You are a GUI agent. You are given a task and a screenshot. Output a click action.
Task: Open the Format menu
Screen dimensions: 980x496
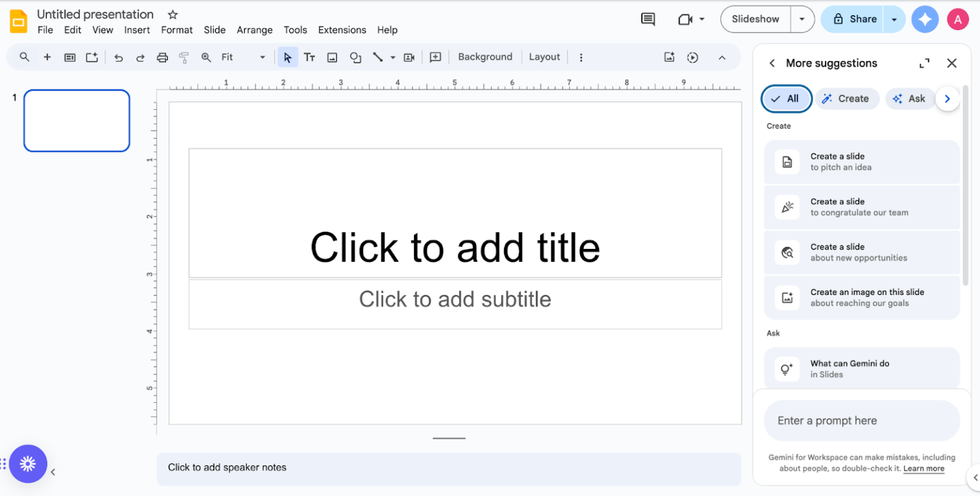coord(176,29)
